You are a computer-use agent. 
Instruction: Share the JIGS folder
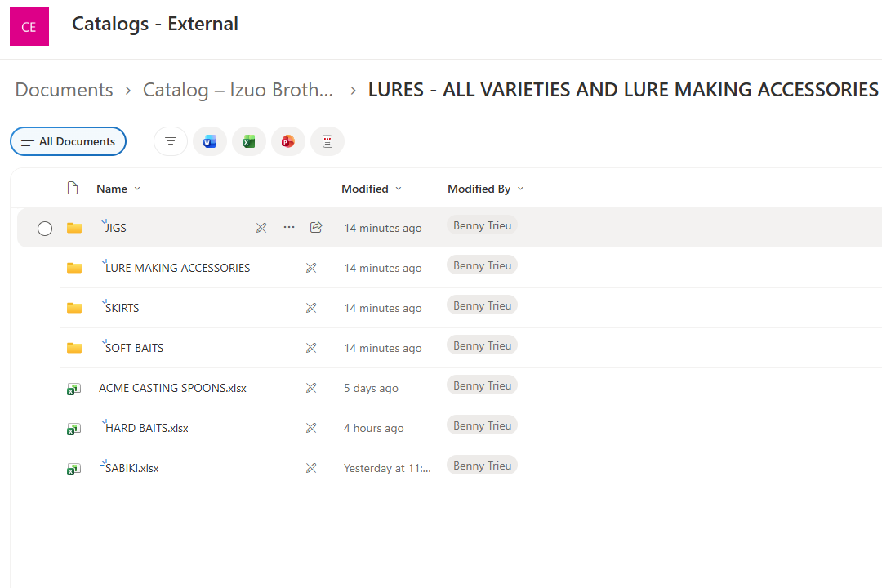coord(316,227)
